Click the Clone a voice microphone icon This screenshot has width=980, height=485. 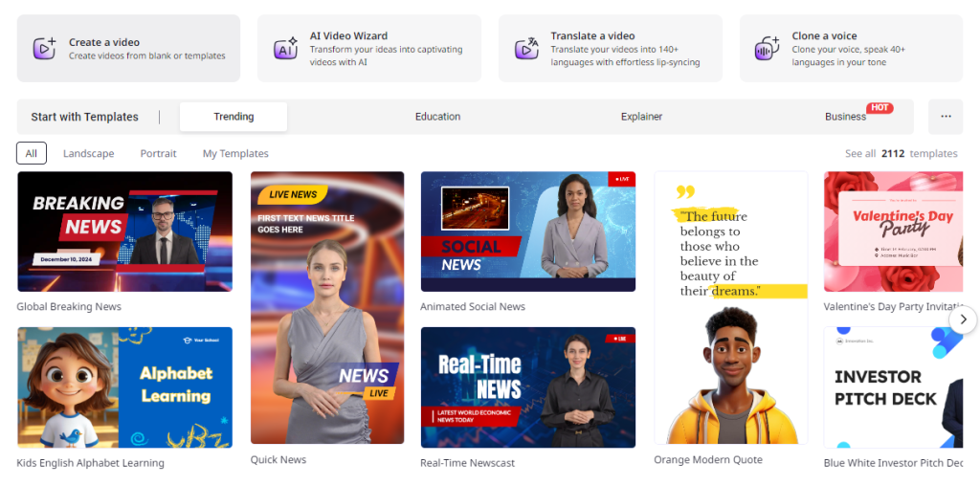(x=768, y=48)
